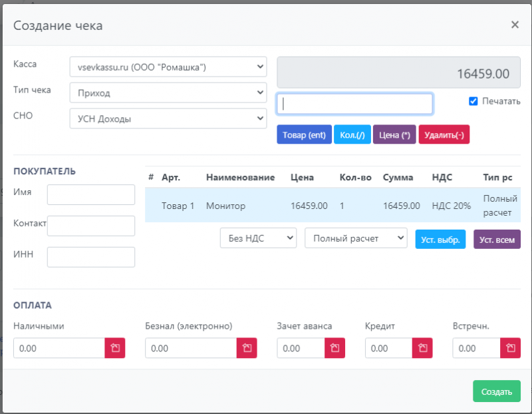Click the Кол.(/) quantity button
Image resolution: width=532 pixels, height=414 pixels.
[352, 134]
